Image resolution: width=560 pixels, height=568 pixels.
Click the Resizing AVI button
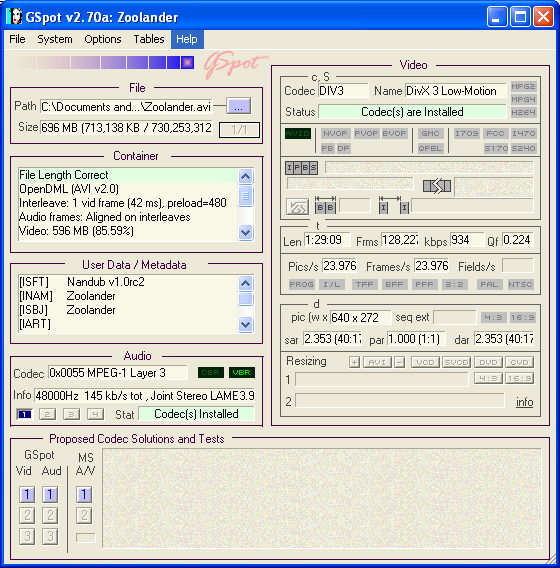pos(377,362)
